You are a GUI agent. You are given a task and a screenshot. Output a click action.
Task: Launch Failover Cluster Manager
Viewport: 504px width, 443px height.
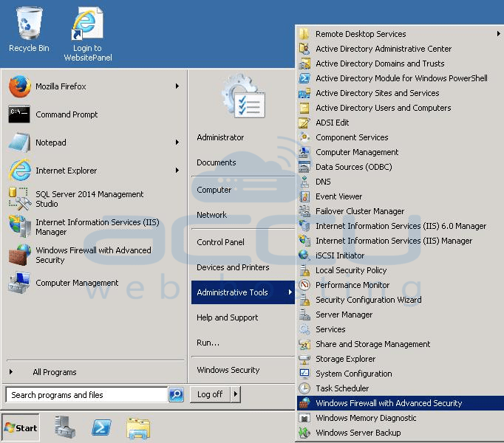[x=360, y=211]
